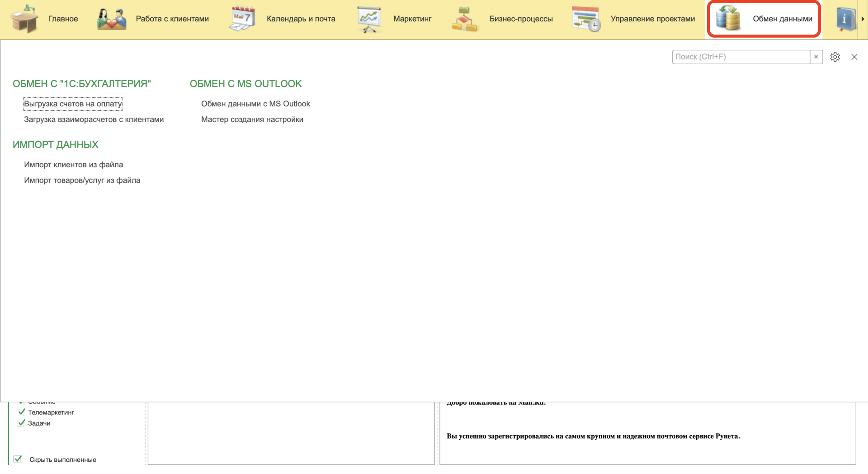The image size is (868, 474).
Task: Expand more sections with right arrow
Action: coord(863,19)
